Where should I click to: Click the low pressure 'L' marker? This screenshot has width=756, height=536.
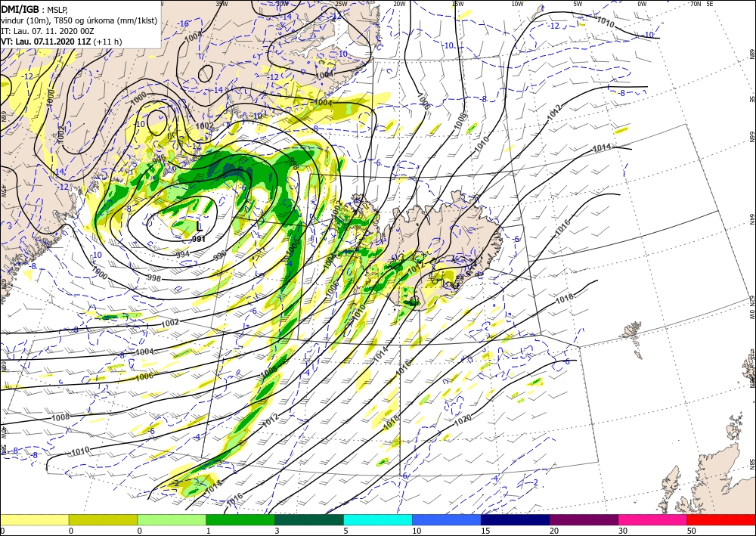point(200,227)
